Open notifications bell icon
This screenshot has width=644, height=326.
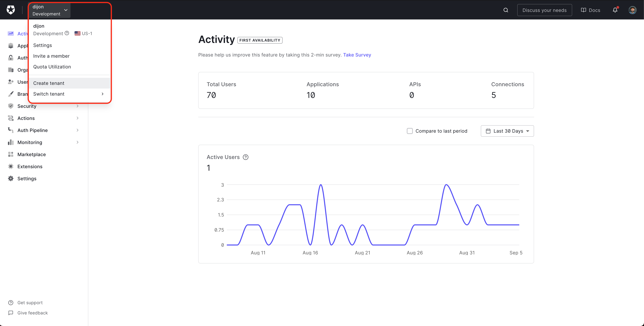tap(615, 10)
